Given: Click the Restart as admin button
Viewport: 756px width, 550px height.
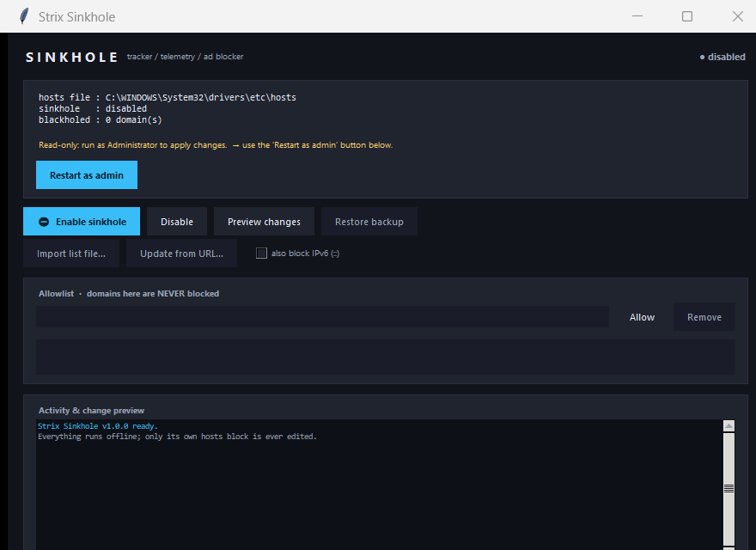Looking at the screenshot, I should [87, 175].
